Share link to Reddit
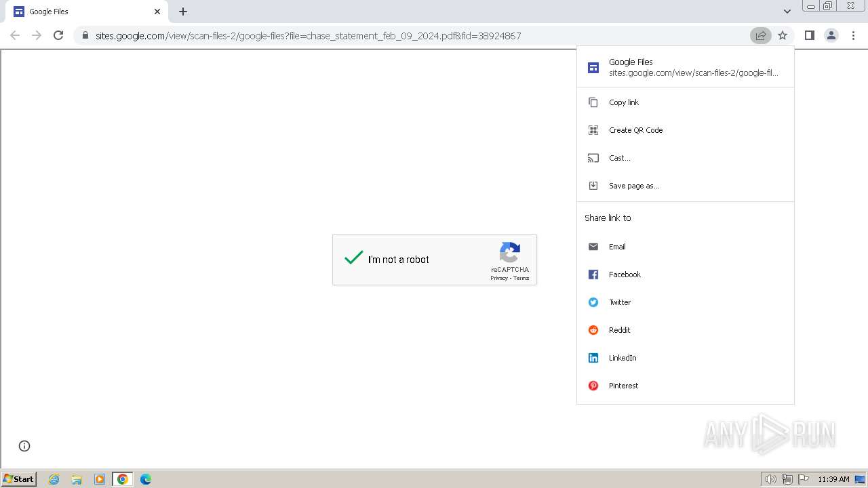This screenshot has height=488, width=868. [x=685, y=330]
